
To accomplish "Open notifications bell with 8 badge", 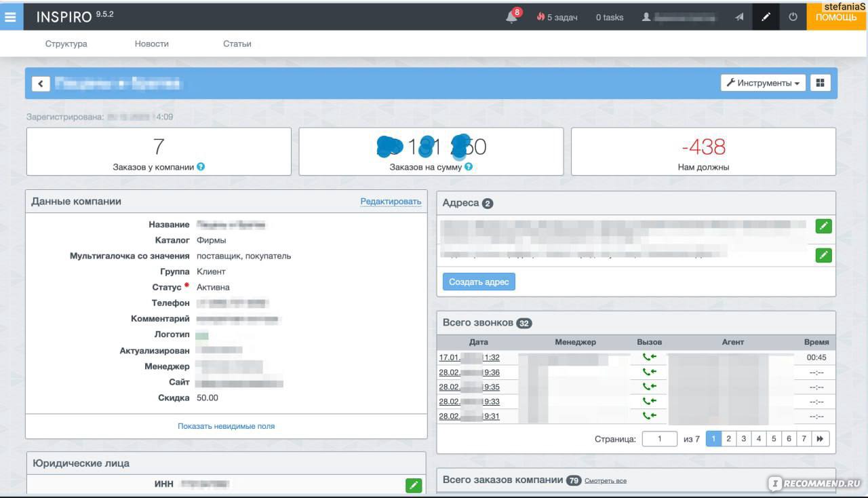I will pyautogui.click(x=513, y=17).
